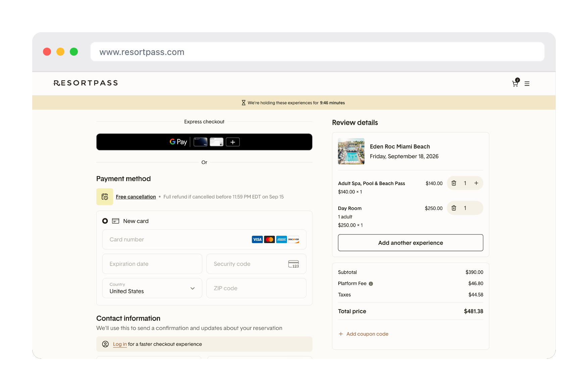Click the Google Pay dark card thumbnail
Screen dimensions: 588x391
(200, 142)
